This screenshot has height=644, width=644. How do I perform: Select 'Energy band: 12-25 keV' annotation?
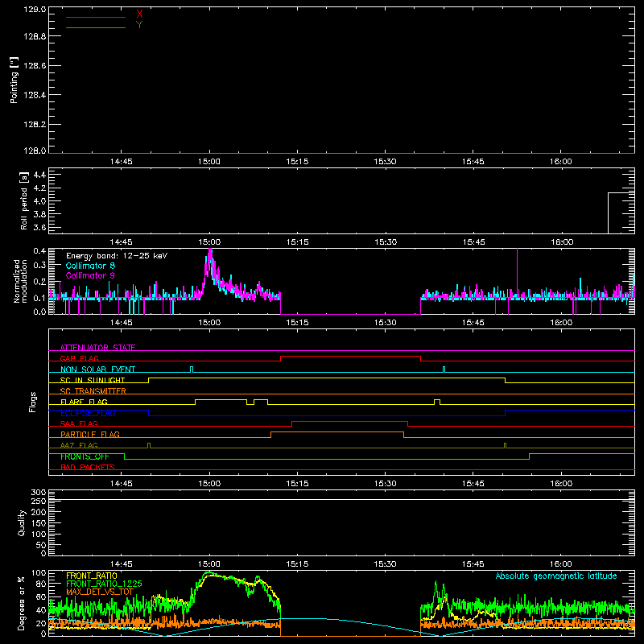point(117,256)
